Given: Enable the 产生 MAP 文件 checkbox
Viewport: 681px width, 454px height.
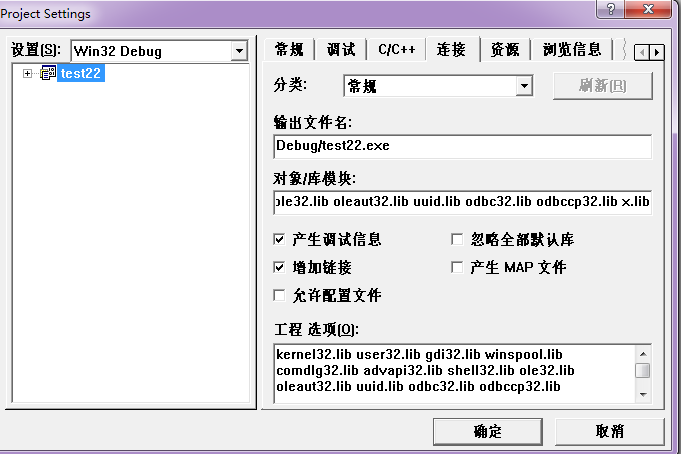Looking at the screenshot, I should click(x=457, y=267).
